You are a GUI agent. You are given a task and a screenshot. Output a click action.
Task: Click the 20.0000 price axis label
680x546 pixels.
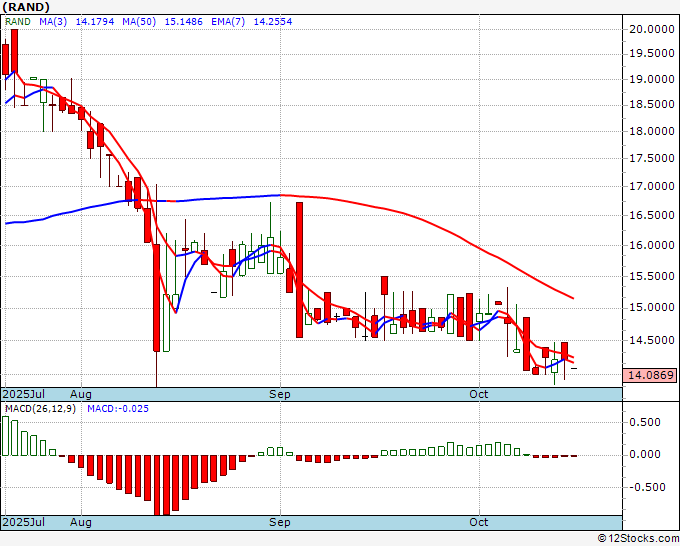tap(652, 29)
